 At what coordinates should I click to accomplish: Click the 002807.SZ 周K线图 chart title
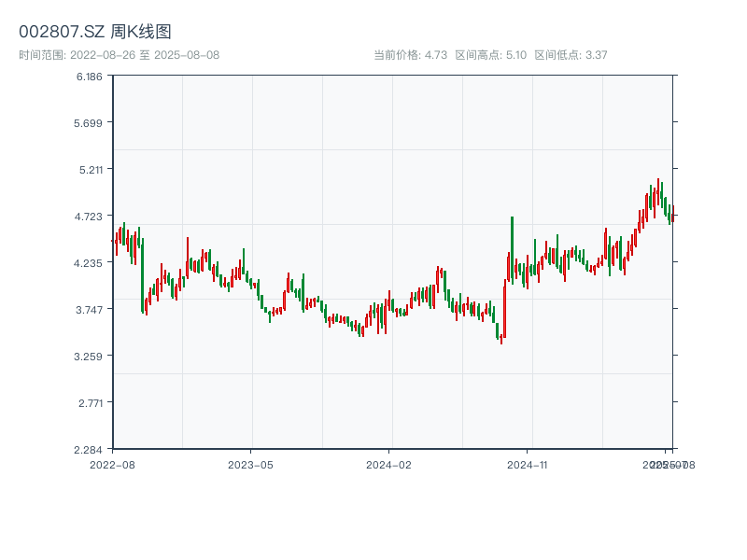[x=95, y=32]
